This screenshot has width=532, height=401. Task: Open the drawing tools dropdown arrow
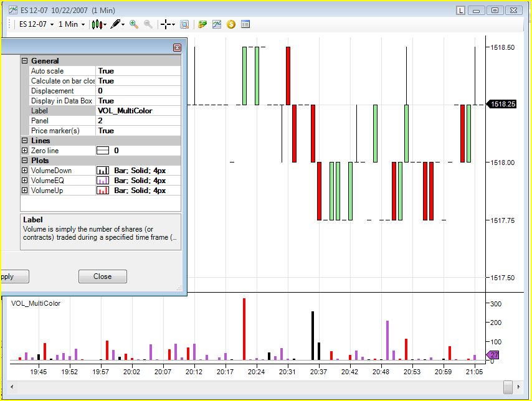(123, 24)
